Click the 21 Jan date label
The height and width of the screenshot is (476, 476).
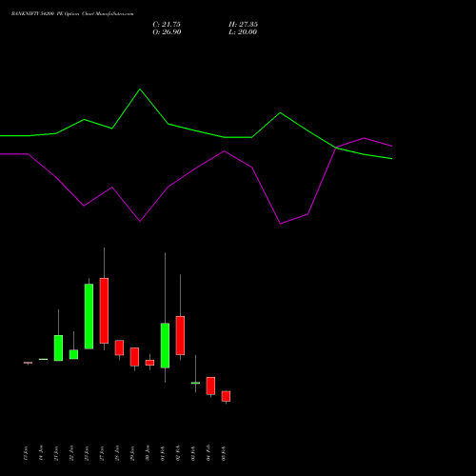tap(56, 452)
